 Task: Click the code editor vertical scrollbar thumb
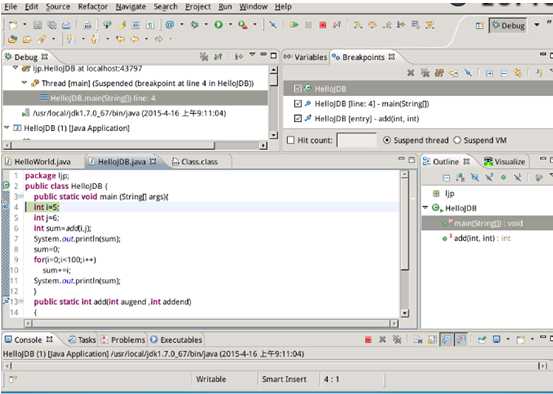pos(405,224)
